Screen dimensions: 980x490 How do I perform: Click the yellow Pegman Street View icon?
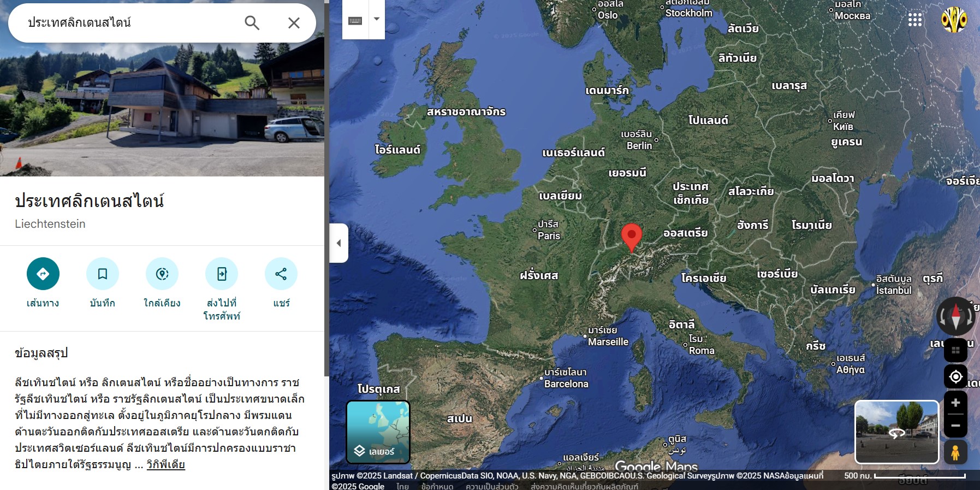tap(955, 453)
